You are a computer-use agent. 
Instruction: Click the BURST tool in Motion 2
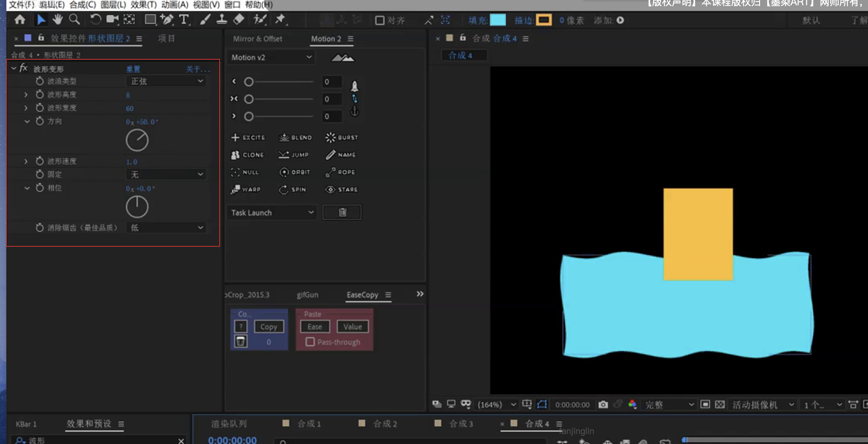341,137
